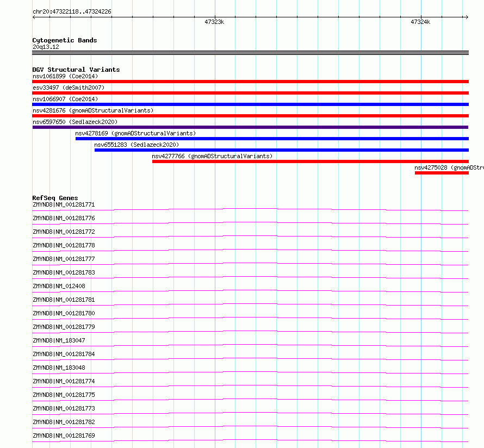Select the DGV Structural Variants track title

coord(76,70)
